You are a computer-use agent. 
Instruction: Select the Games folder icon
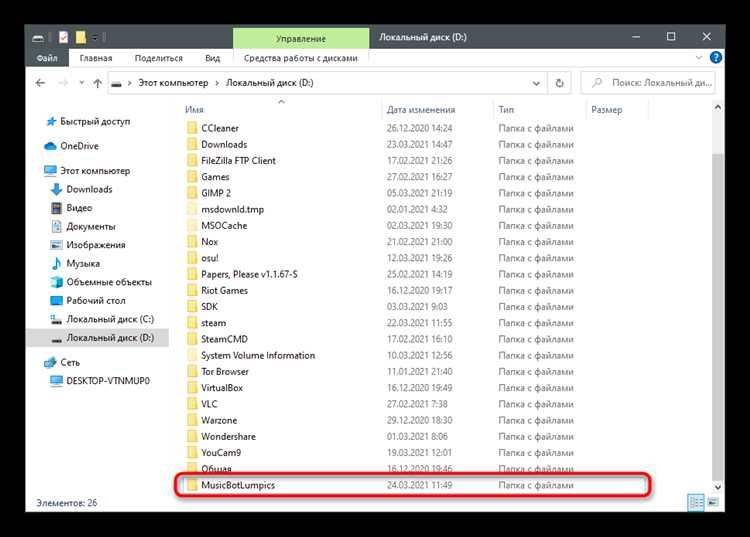pos(192,176)
